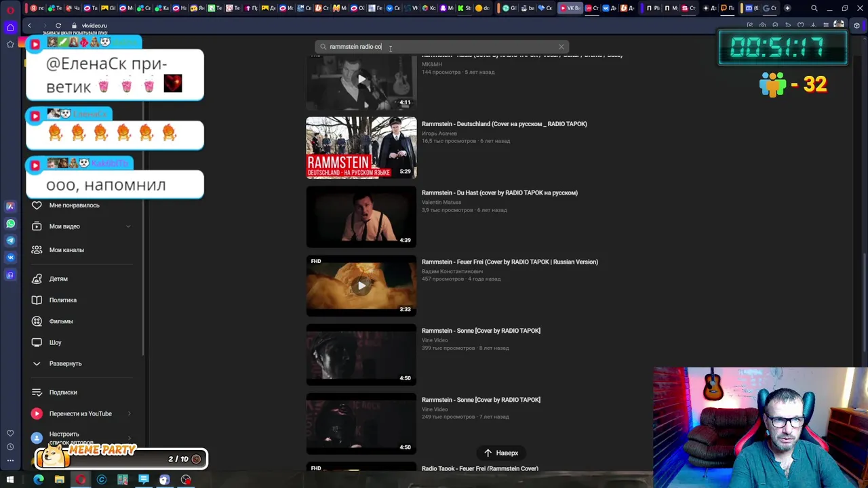The image size is (868, 488).
Task: Open the browser tab search magnifier
Action: click(x=814, y=9)
